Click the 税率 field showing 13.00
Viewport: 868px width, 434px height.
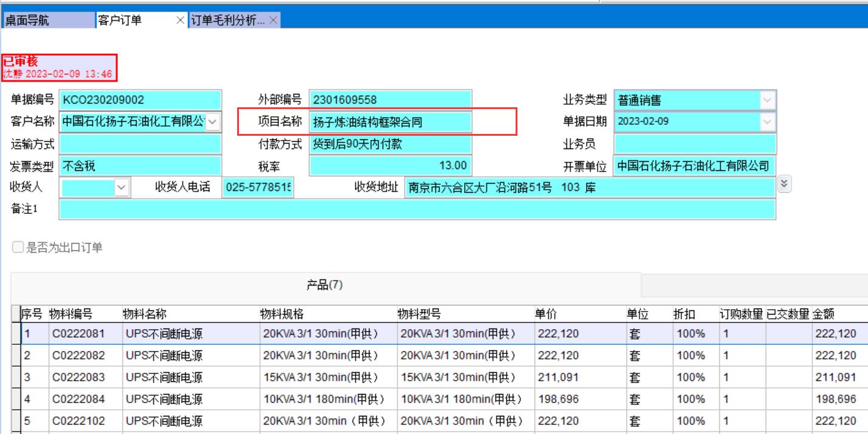(389, 165)
